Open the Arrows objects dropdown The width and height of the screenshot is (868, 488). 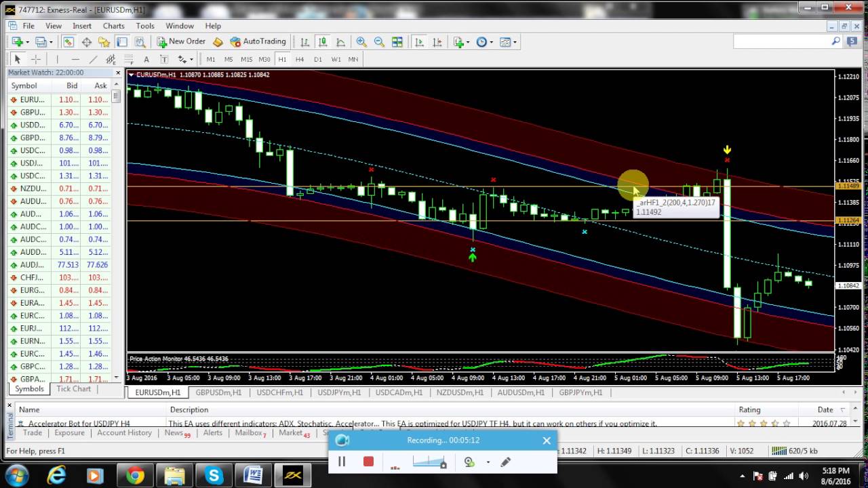186,59
